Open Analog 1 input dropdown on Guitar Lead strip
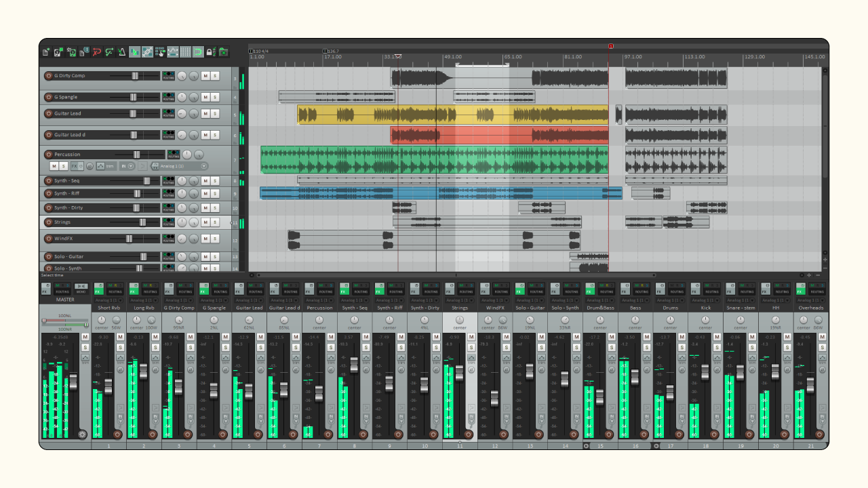This screenshot has height=488, width=868. (250, 300)
